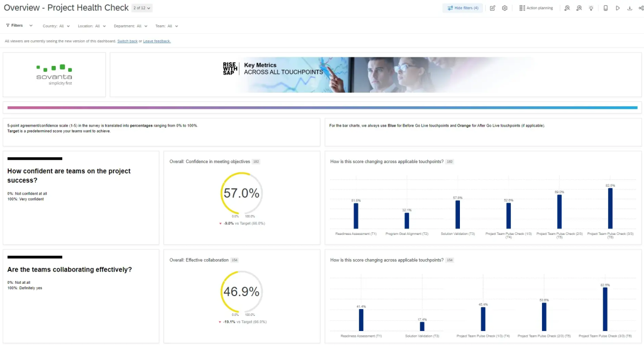Image resolution: width=644 pixels, height=346 pixels.
Task: Open the Department: All filter dropdown
Action: pyautogui.click(x=131, y=26)
